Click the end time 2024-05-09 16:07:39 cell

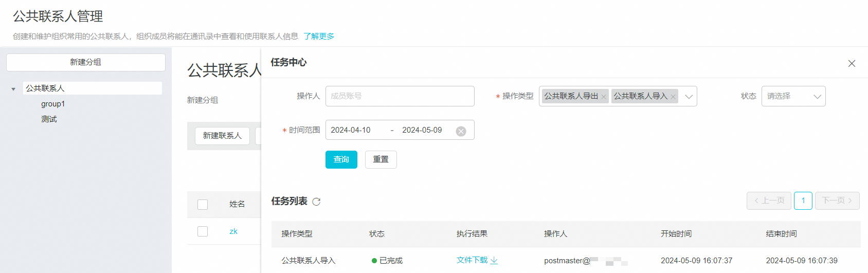[x=802, y=261]
